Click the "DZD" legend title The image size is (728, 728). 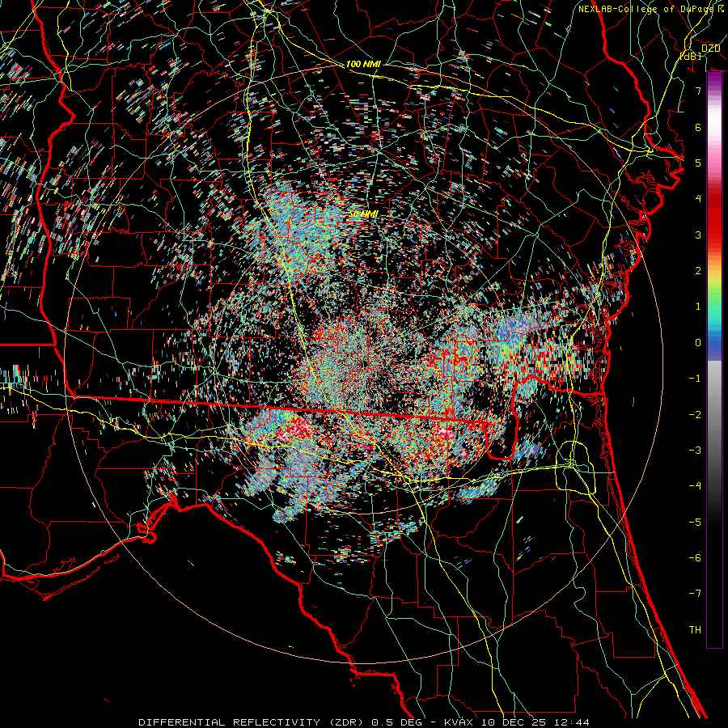coord(710,49)
